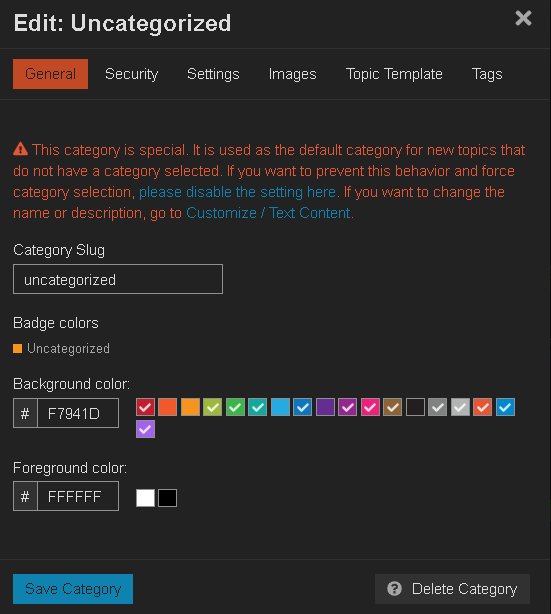Open the Topic Template tab

point(394,74)
